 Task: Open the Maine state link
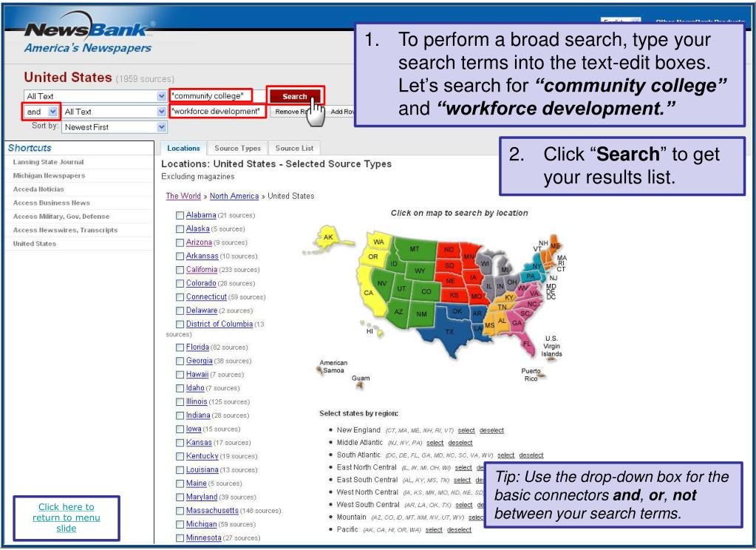pos(197,483)
